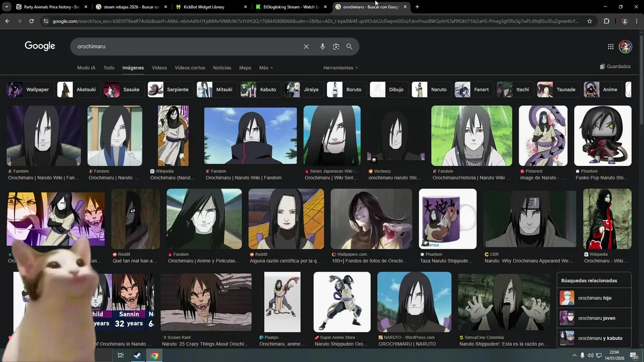The image size is (644, 362).
Task: Open Steam from the taskbar
Action: [137, 355]
